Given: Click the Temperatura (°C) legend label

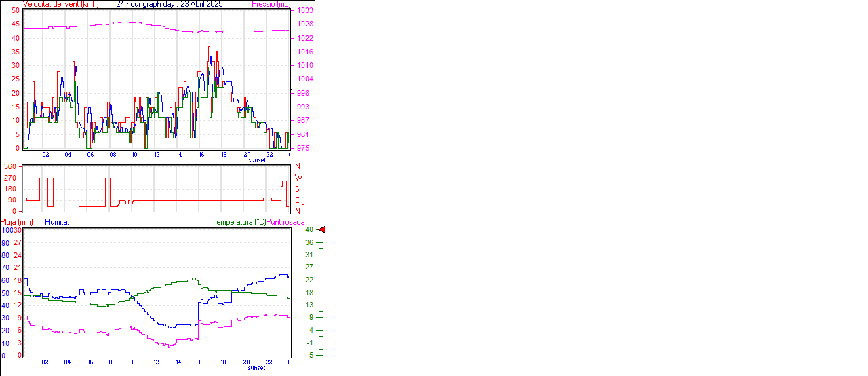Looking at the screenshot, I should [238, 222].
